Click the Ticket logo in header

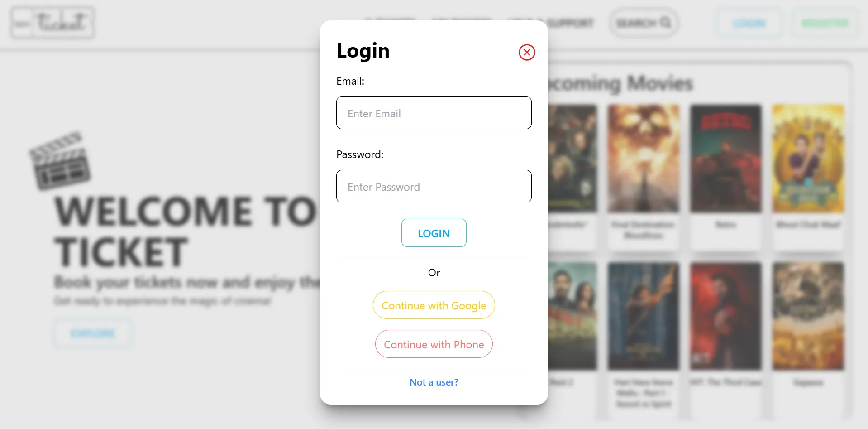[52, 22]
